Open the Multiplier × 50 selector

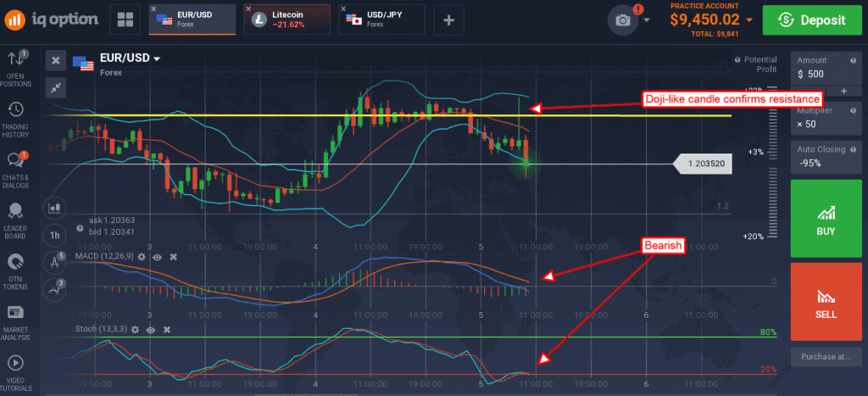coord(827,118)
